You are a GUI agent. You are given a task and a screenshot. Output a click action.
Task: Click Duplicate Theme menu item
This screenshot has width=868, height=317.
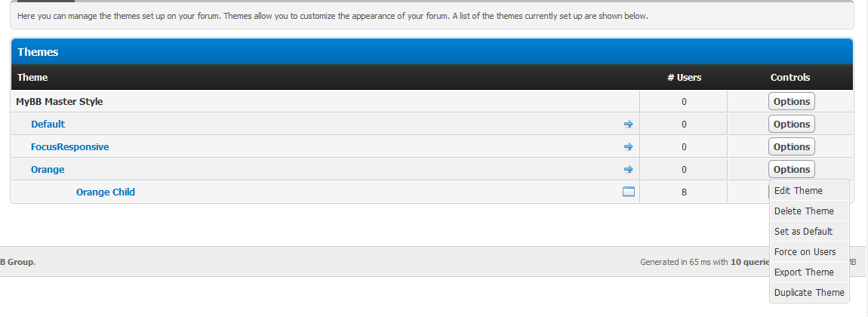click(x=809, y=293)
